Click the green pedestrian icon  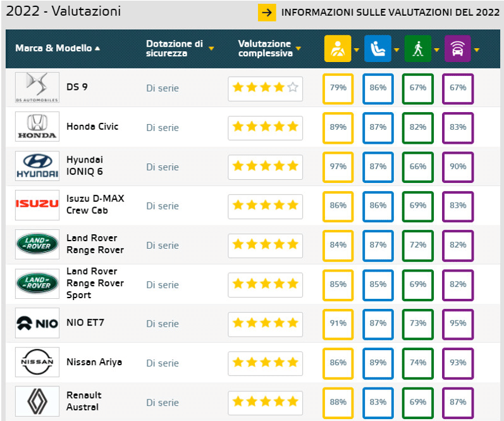[x=417, y=49]
